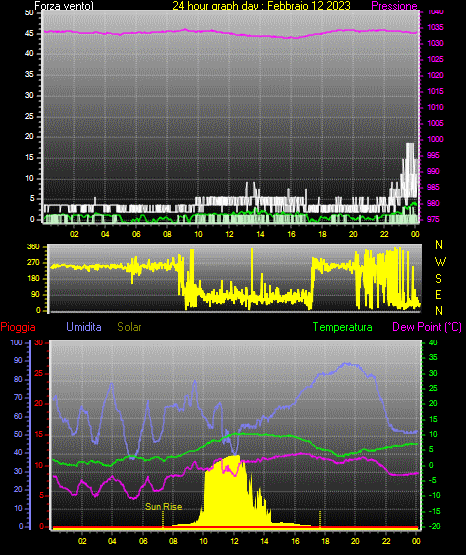Click the yellow solar radiation peak
Viewport: 466px width, 555px height.
click(234, 457)
